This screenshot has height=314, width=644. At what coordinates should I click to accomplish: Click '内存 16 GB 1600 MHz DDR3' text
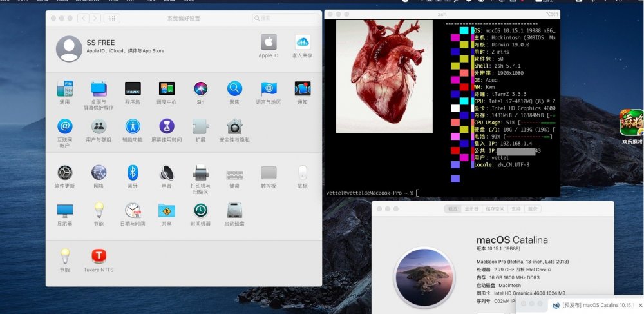click(508, 277)
